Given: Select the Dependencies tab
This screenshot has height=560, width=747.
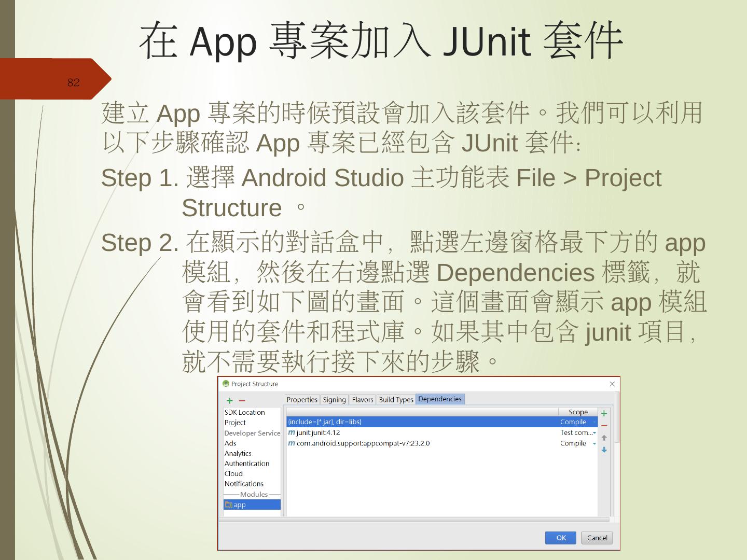Looking at the screenshot, I should (x=440, y=399).
